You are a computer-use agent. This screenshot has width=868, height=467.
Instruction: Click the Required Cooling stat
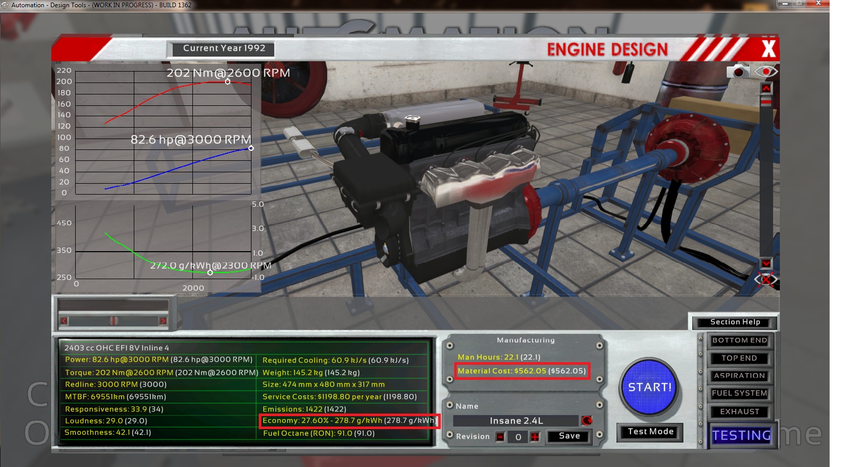[x=335, y=360]
